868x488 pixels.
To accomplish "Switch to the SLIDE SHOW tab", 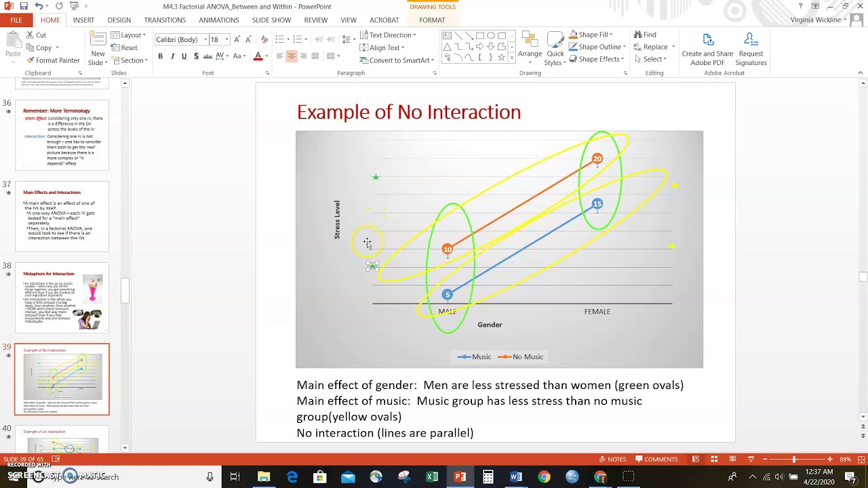I will pos(271,20).
